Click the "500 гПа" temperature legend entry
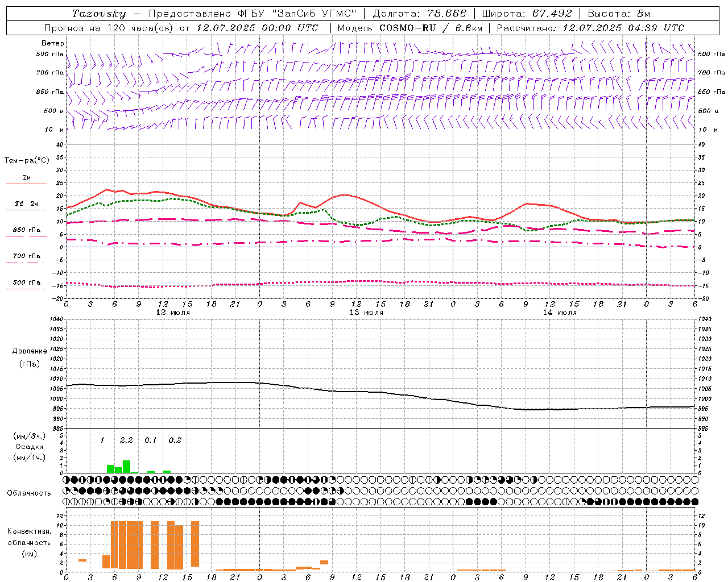 tap(27, 282)
